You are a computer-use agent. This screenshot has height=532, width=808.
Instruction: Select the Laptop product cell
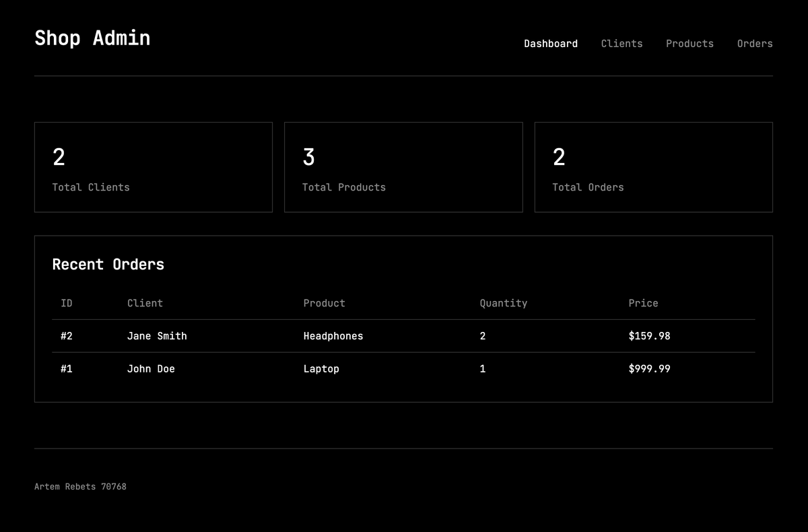click(321, 369)
